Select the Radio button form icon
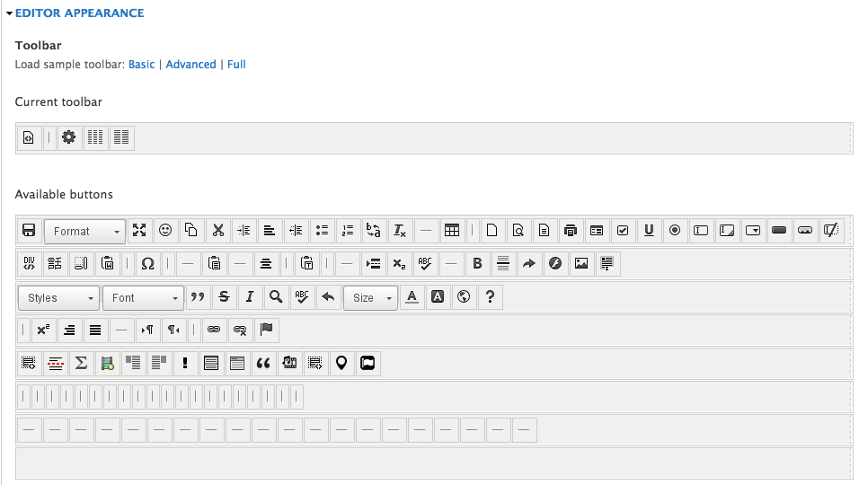 [x=675, y=231]
